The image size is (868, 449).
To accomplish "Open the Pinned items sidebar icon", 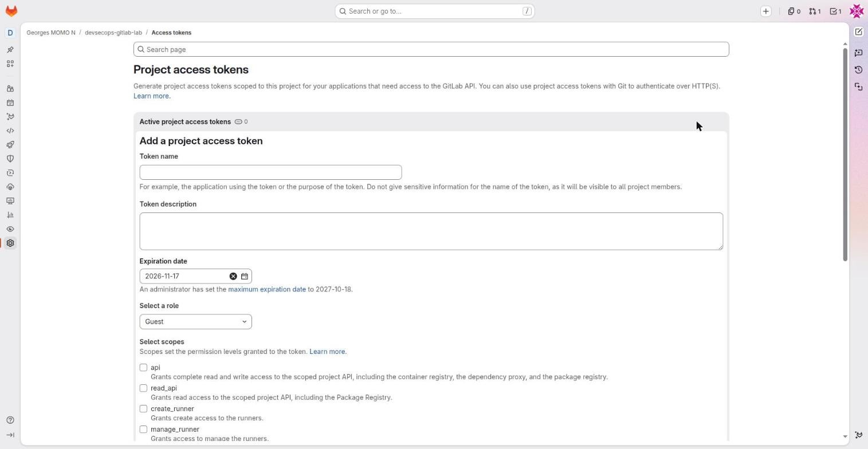I will (x=10, y=50).
